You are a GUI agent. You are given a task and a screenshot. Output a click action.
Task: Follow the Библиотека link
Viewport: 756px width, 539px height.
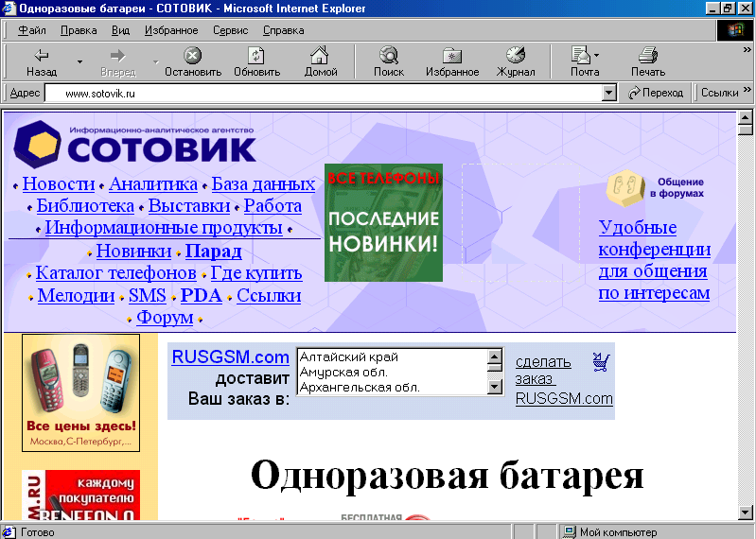point(85,206)
